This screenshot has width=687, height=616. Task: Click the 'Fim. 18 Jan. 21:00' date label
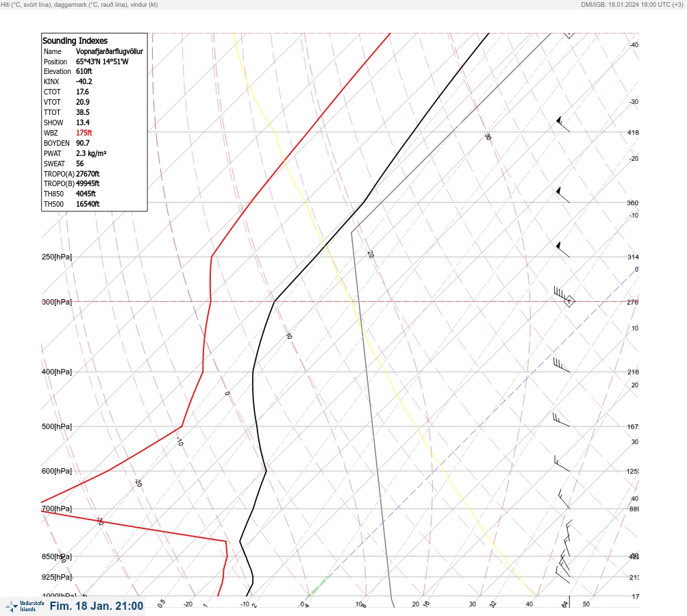tap(97, 606)
